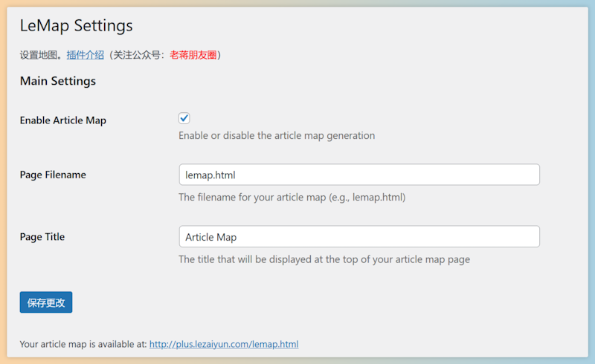Click the page title description text
This screenshot has height=364, width=595.
point(324,260)
